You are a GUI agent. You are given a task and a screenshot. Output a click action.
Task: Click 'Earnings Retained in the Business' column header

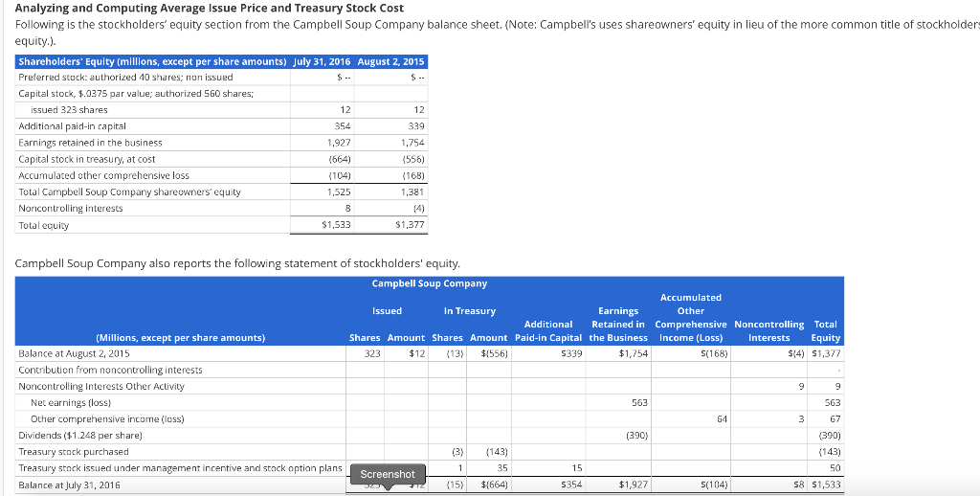pyautogui.click(x=619, y=324)
